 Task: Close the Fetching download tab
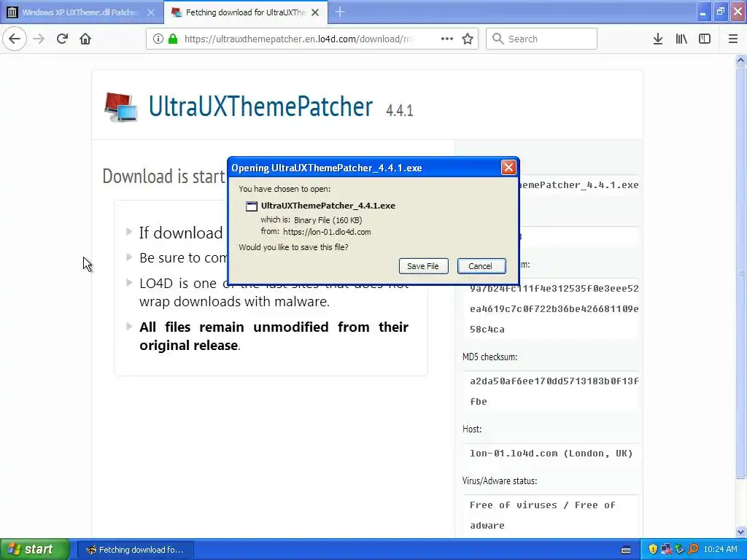(315, 12)
